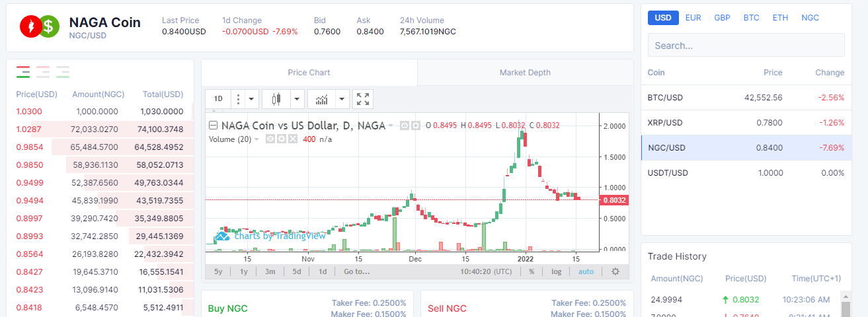Set chart range to 5d
The image size is (868, 317).
(x=297, y=271)
